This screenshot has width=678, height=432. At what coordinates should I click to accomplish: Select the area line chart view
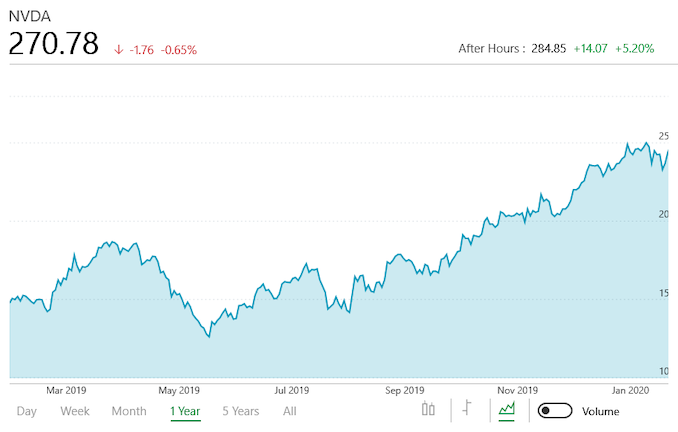coord(507,409)
